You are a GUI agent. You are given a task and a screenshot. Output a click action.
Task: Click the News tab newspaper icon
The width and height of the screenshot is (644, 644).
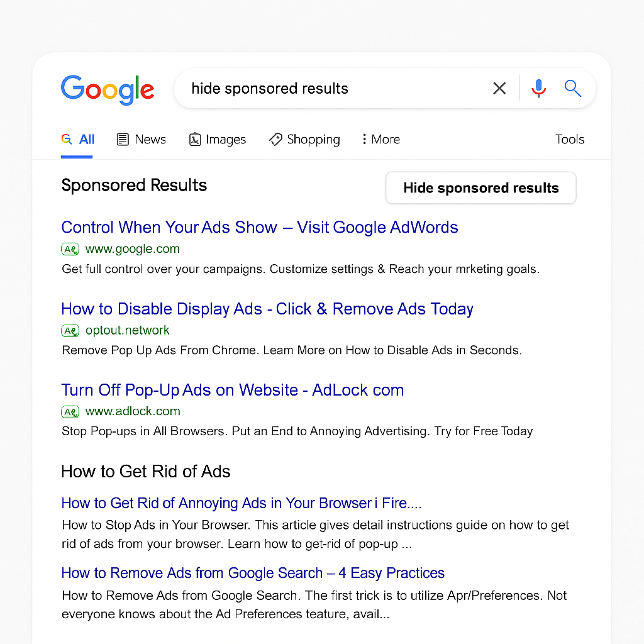coord(123,140)
